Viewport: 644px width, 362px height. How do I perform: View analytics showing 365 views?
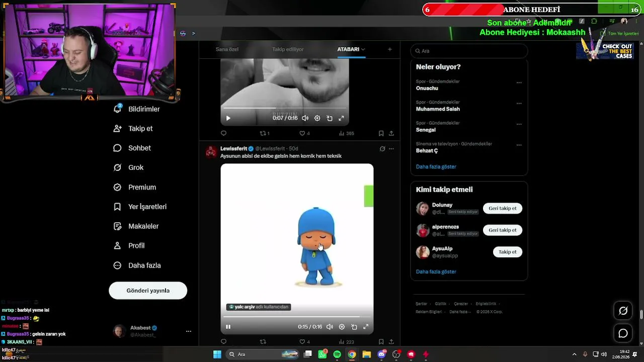click(x=347, y=133)
